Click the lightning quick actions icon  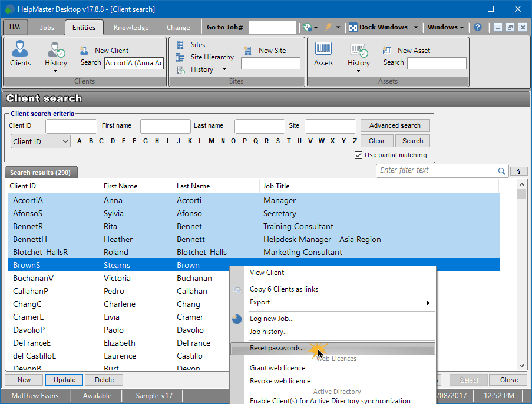pyautogui.click(x=328, y=27)
